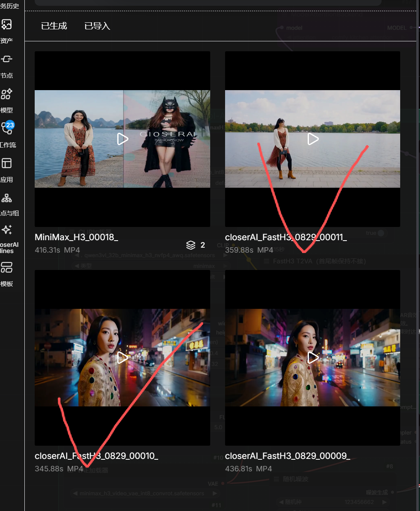Select the closerAI_FastH3_0829_00009_ file name
Screen dimensions: 420x511
coord(287,456)
